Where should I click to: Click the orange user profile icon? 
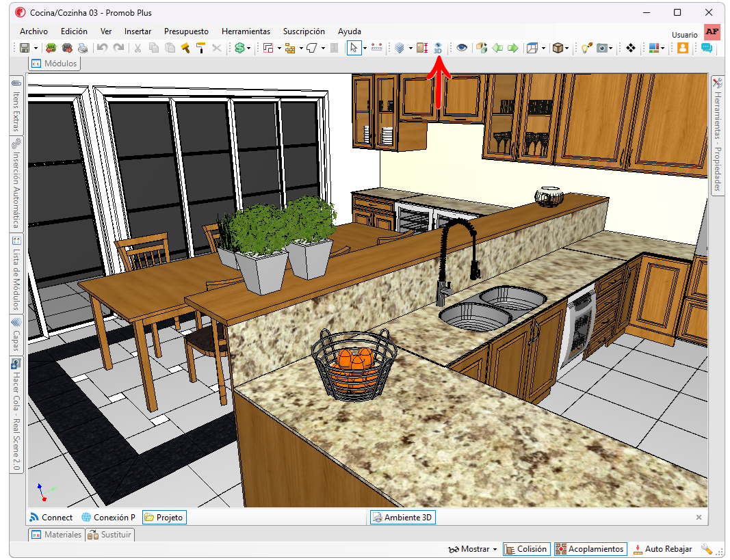(683, 48)
